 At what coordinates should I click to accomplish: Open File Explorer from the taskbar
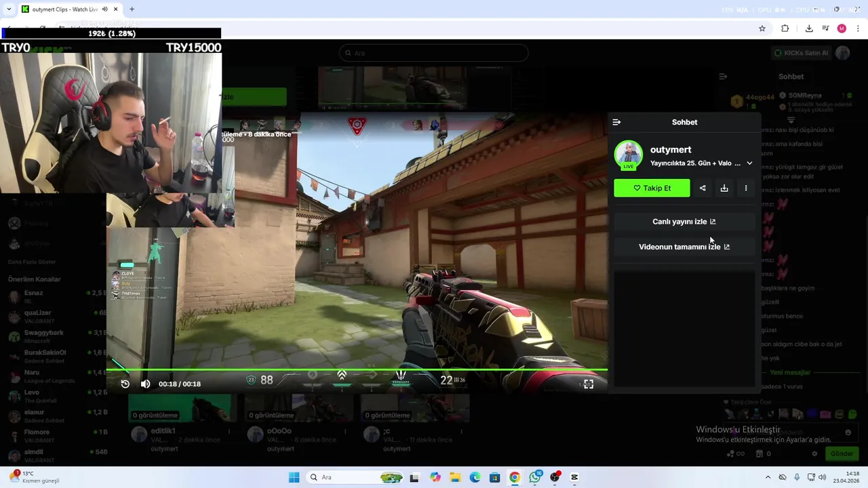(455, 477)
